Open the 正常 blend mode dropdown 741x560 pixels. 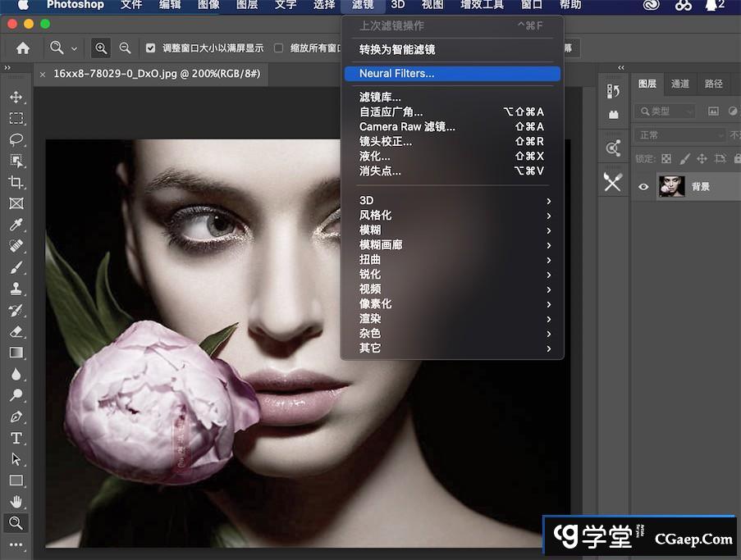coord(679,135)
